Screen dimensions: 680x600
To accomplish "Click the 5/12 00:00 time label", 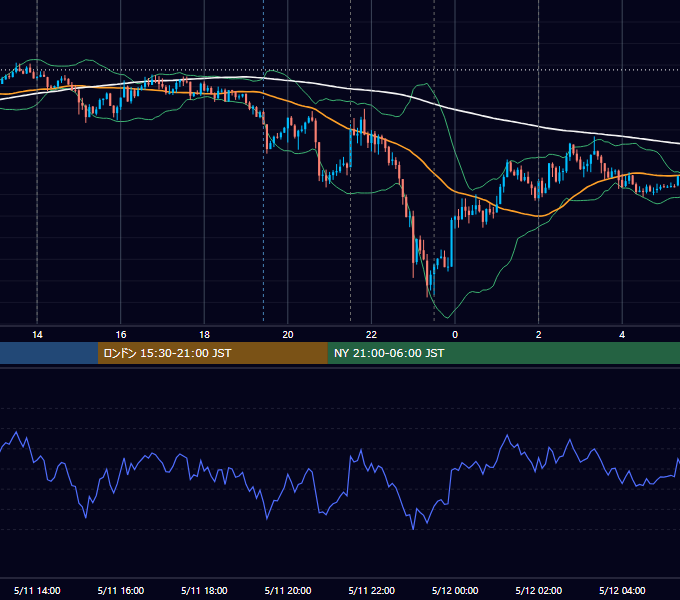I will coord(455,590).
